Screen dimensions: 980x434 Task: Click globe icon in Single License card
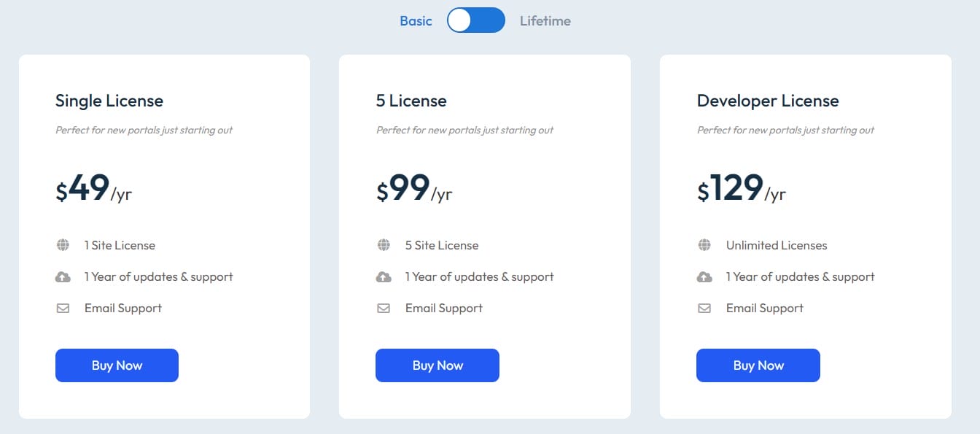coord(63,245)
